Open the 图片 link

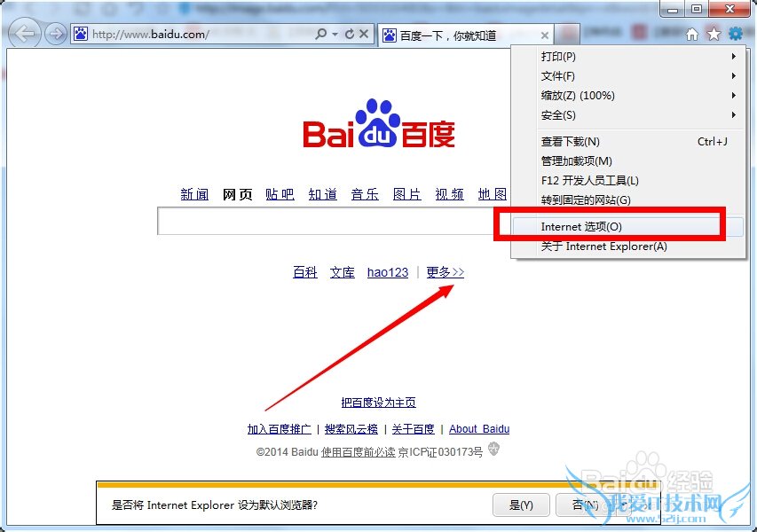tap(406, 194)
